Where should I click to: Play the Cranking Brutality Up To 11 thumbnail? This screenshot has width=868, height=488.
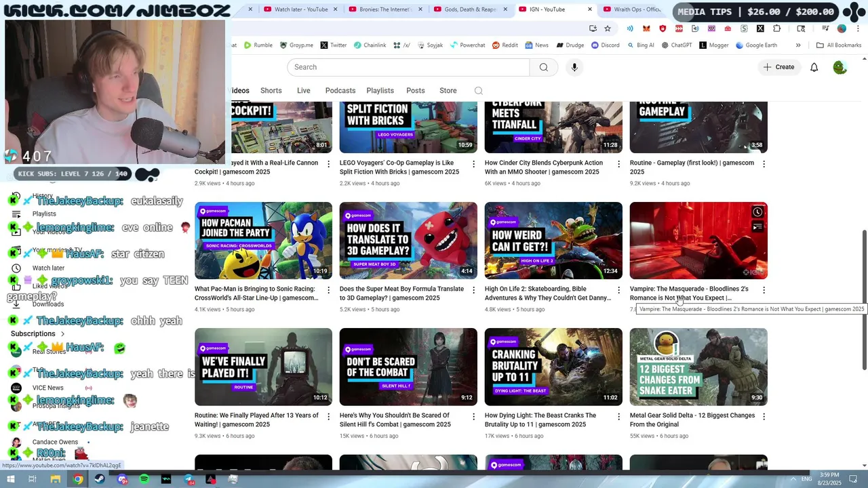point(553,367)
